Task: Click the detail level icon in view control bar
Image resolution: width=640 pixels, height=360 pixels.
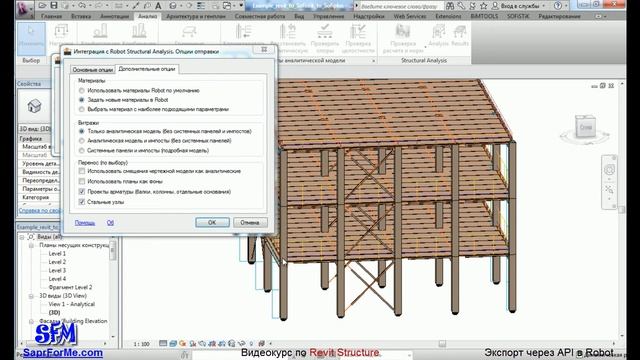Action: (x=163, y=344)
